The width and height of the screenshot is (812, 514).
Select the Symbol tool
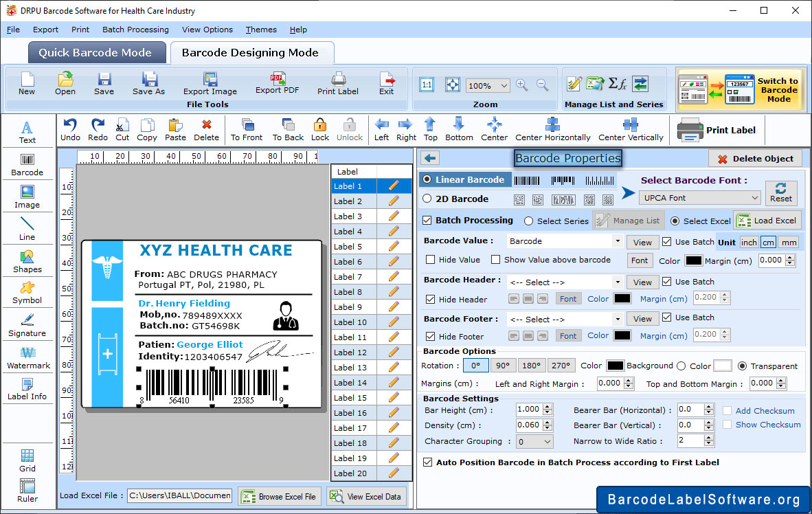point(27,293)
